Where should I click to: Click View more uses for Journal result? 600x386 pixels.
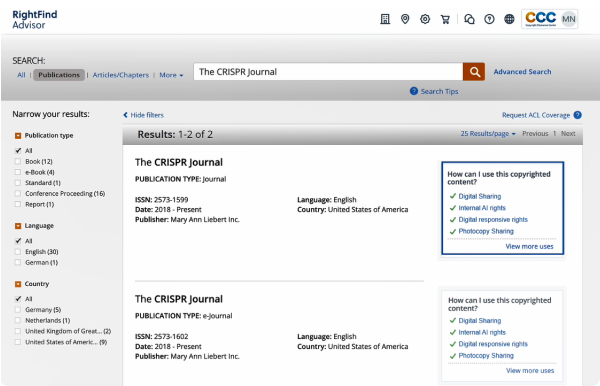(x=529, y=246)
